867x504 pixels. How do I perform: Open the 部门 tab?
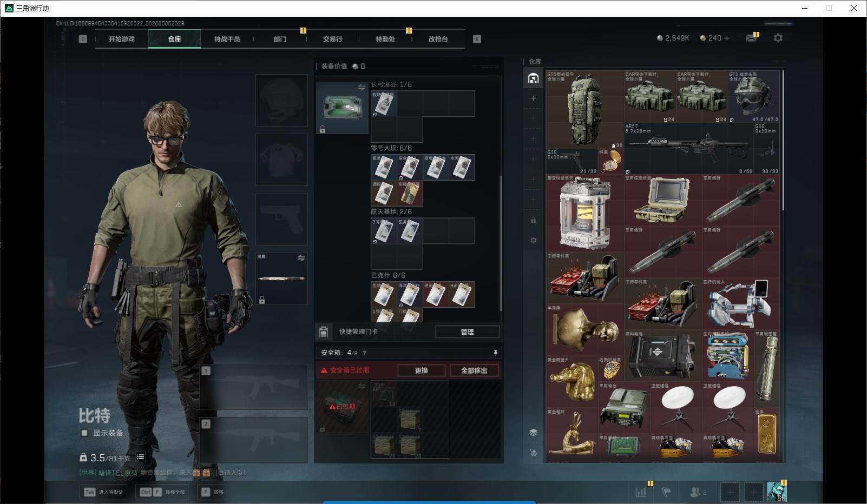(x=280, y=39)
